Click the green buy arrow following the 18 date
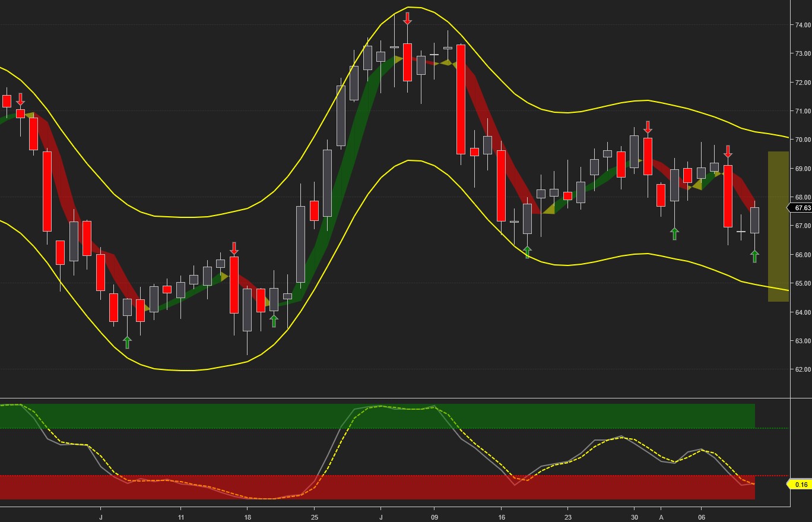This screenshot has width=812, height=522. [274, 321]
